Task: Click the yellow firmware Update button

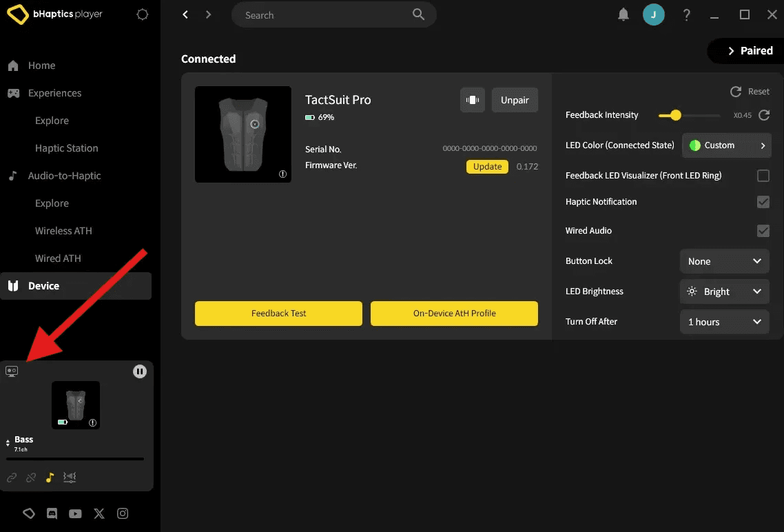Action: (487, 167)
